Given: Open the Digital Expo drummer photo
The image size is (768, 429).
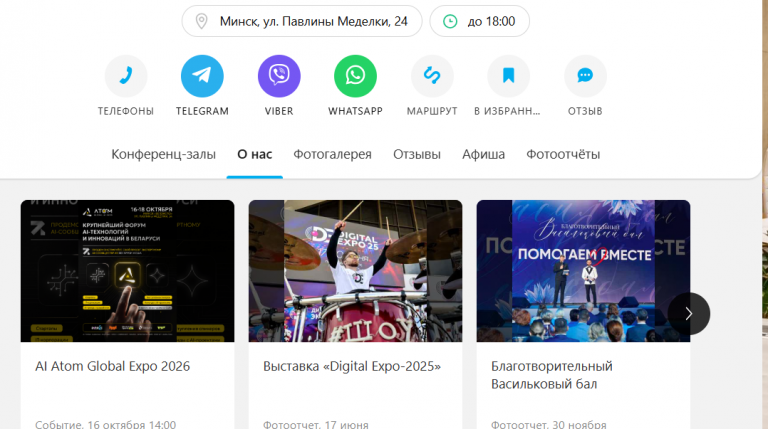Looking at the screenshot, I should pyautogui.click(x=355, y=271).
